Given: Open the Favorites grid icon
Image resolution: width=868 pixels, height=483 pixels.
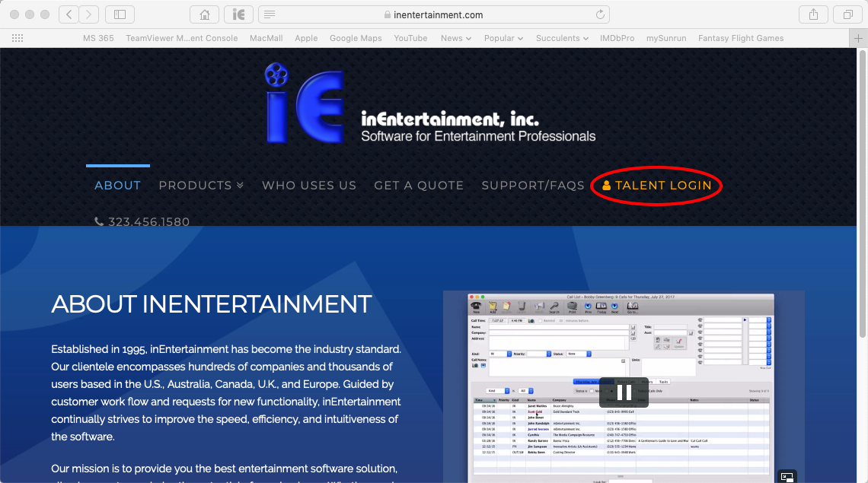Looking at the screenshot, I should click(x=18, y=38).
